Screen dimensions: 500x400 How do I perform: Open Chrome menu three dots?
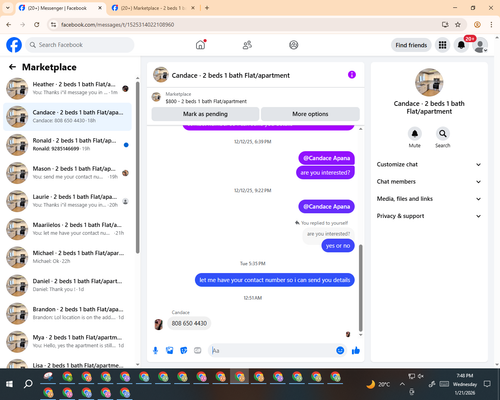coord(491,25)
